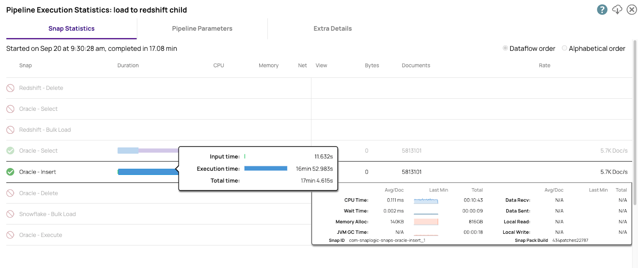
Task: Click the disabled icon beside Redshift - Bulk Load
Action: [x=10, y=130]
